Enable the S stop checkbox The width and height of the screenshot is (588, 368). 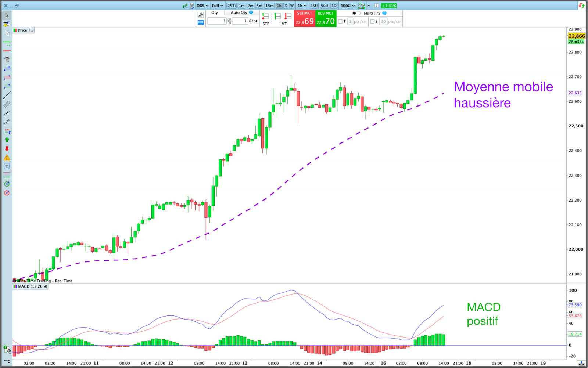pyautogui.click(x=372, y=21)
